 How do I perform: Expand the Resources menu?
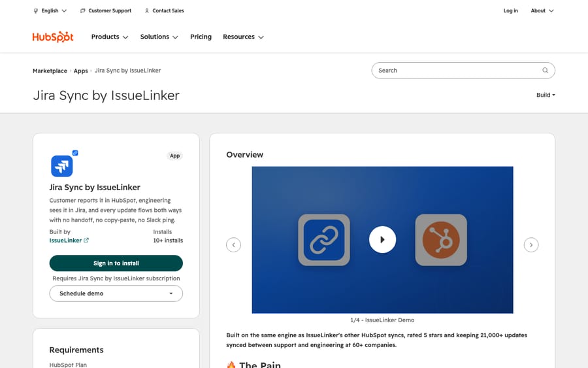pos(243,37)
